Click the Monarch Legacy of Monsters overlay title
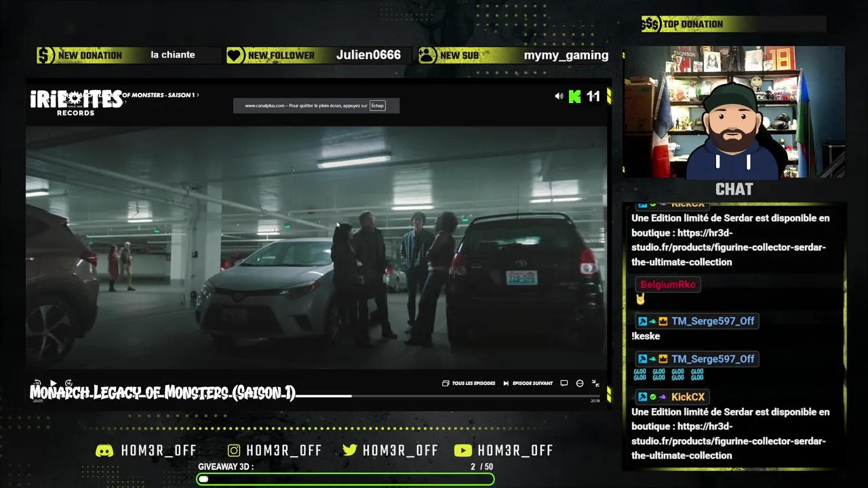The image size is (868, 488). 163,393
